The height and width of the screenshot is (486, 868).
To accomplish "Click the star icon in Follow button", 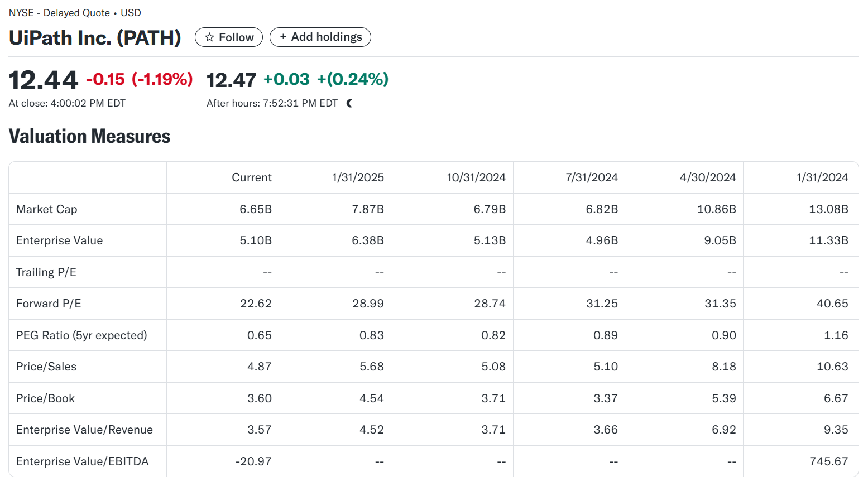I will (210, 37).
